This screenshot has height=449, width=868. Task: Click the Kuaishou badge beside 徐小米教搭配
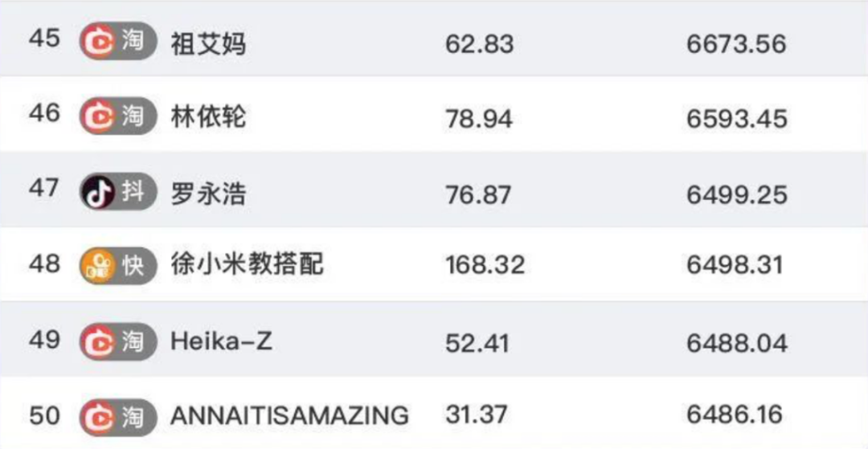117,266
